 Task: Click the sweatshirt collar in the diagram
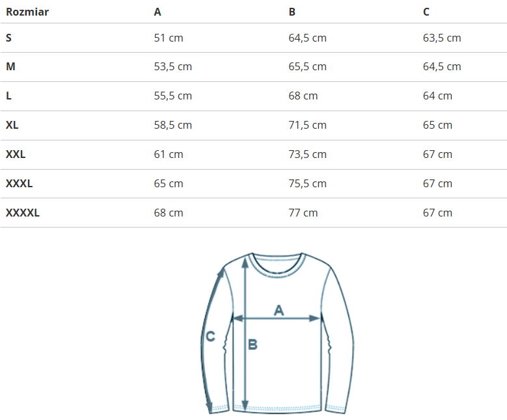(x=278, y=265)
